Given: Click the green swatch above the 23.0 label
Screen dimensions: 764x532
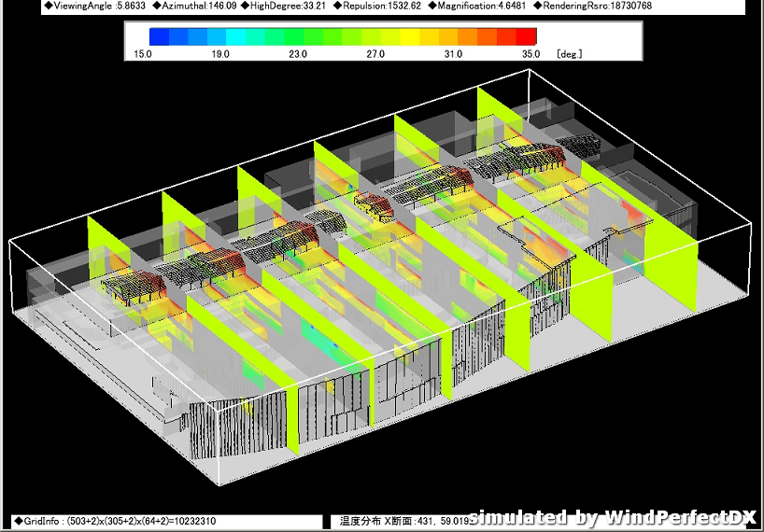Looking at the screenshot, I should (298, 36).
